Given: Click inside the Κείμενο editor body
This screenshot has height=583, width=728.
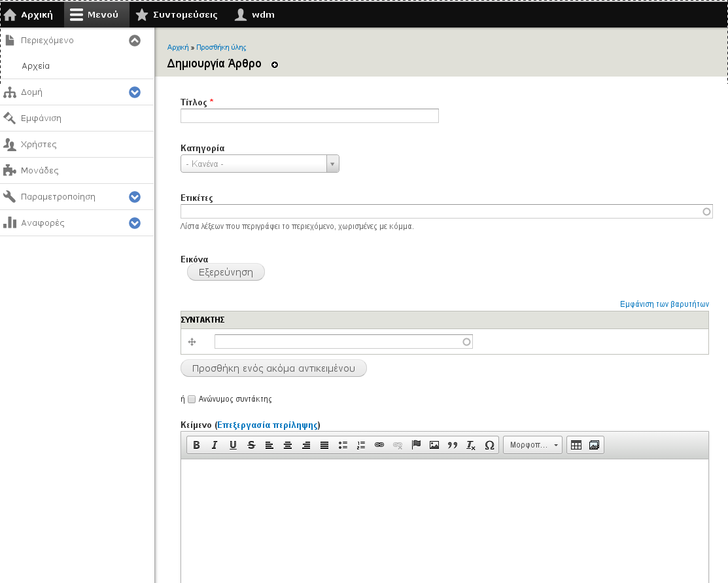Looking at the screenshot, I should (445, 520).
